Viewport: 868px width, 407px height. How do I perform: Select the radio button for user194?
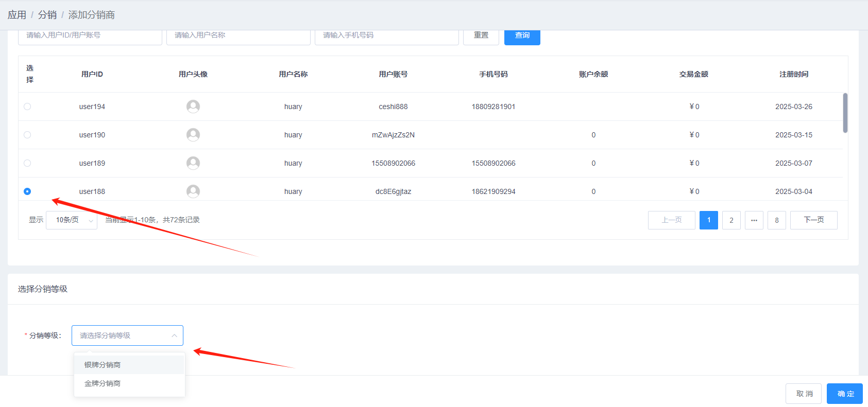27,107
